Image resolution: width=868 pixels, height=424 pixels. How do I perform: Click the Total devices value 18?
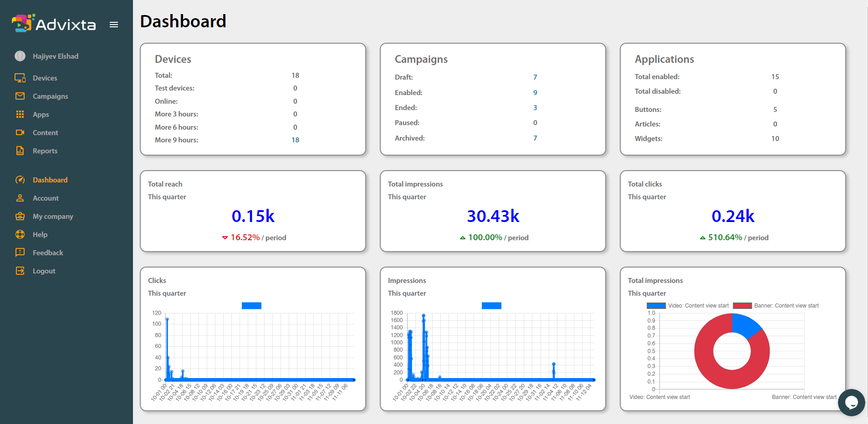click(295, 75)
